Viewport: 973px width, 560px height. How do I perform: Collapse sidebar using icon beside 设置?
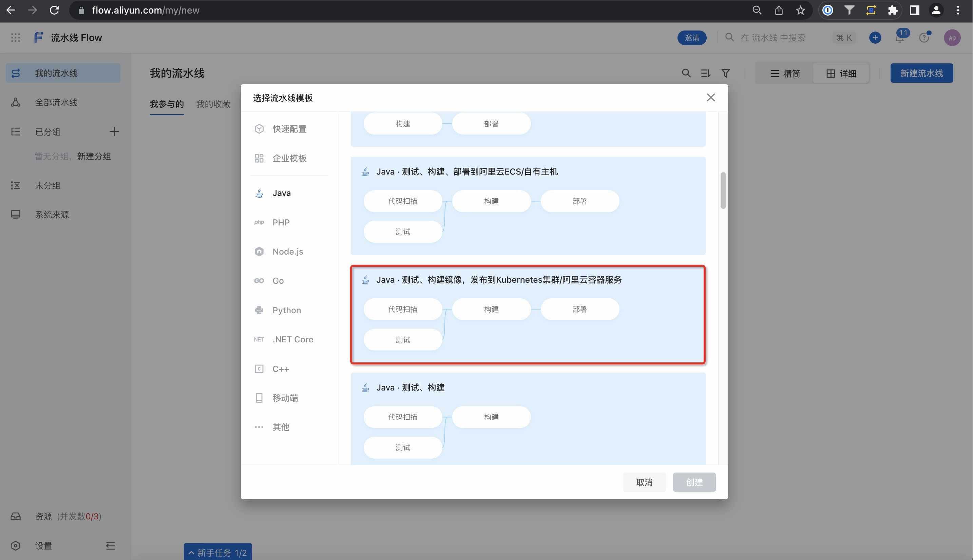tap(111, 545)
